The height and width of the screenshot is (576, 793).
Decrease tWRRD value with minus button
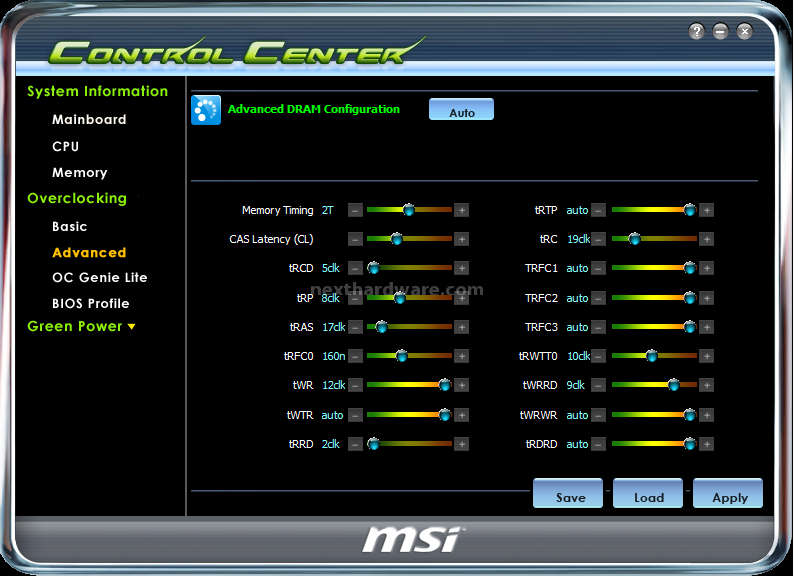pos(598,385)
